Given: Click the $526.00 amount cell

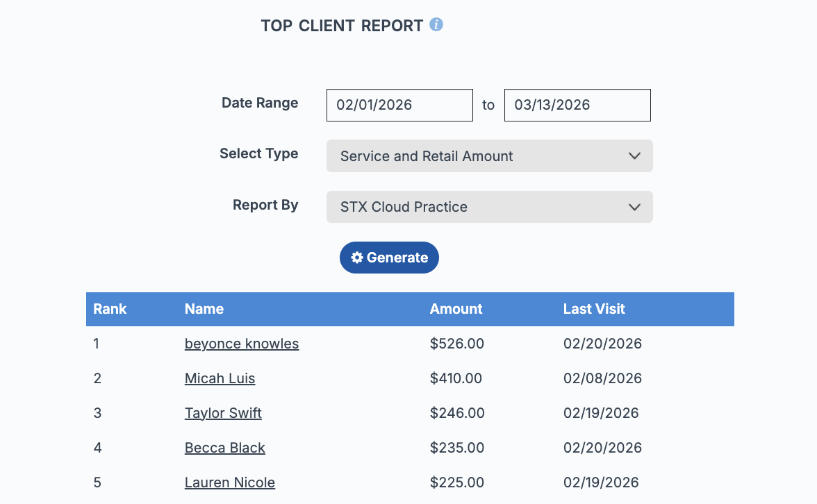Looking at the screenshot, I should [457, 344].
